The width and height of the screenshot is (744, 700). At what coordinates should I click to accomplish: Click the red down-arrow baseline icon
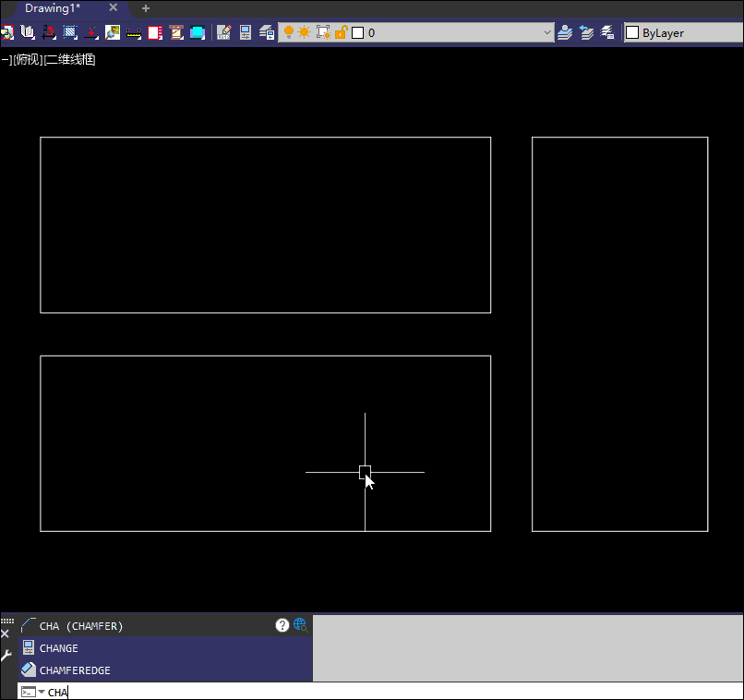pos(91,32)
